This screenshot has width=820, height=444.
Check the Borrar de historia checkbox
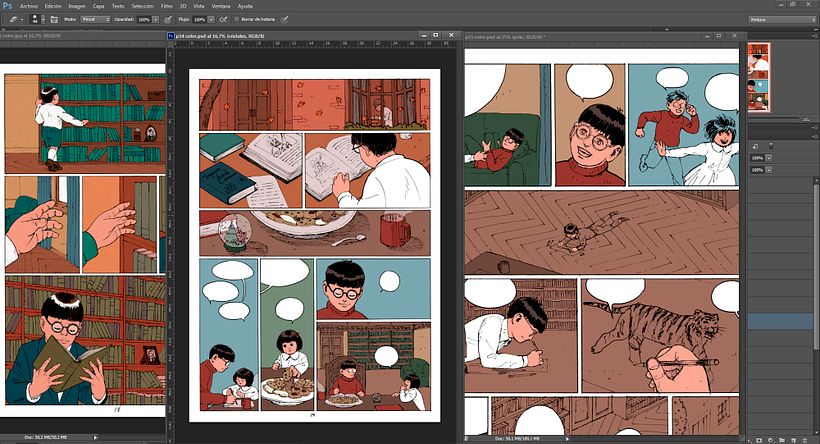point(236,19)
